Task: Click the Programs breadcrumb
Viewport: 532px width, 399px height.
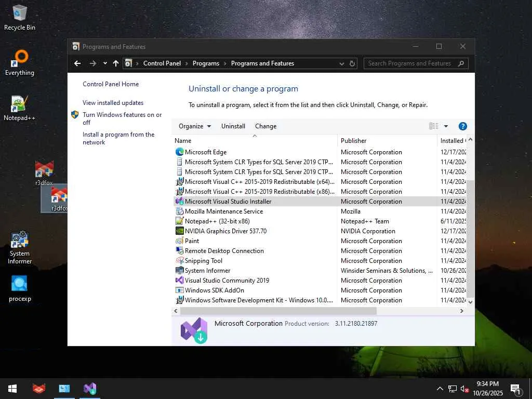Action: point(206,63)
